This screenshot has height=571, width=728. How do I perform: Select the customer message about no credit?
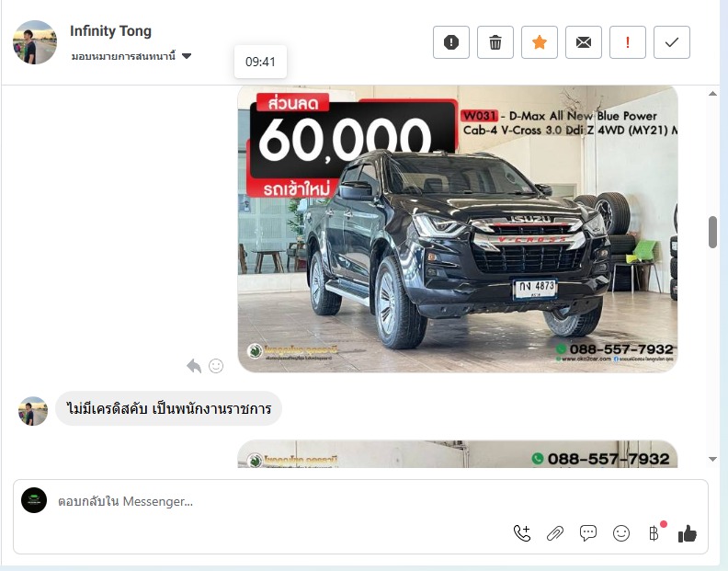point(168,408)
